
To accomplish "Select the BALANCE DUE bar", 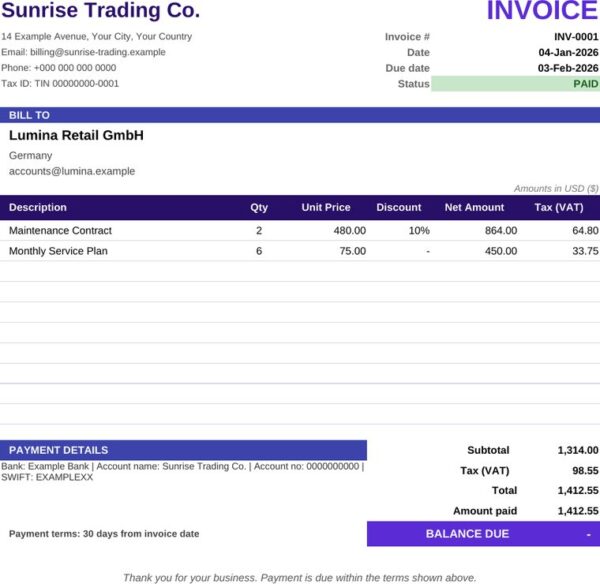I will [x=483, y=533].
